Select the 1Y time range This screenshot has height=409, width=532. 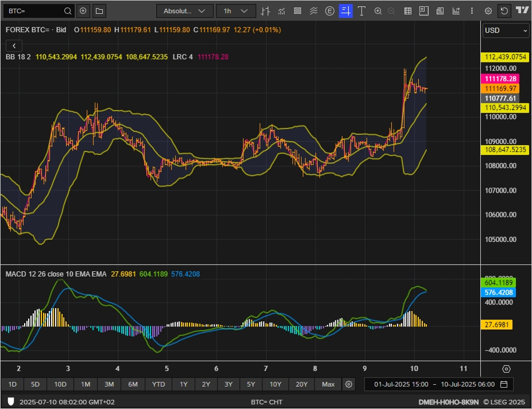[x=184, y=384]
